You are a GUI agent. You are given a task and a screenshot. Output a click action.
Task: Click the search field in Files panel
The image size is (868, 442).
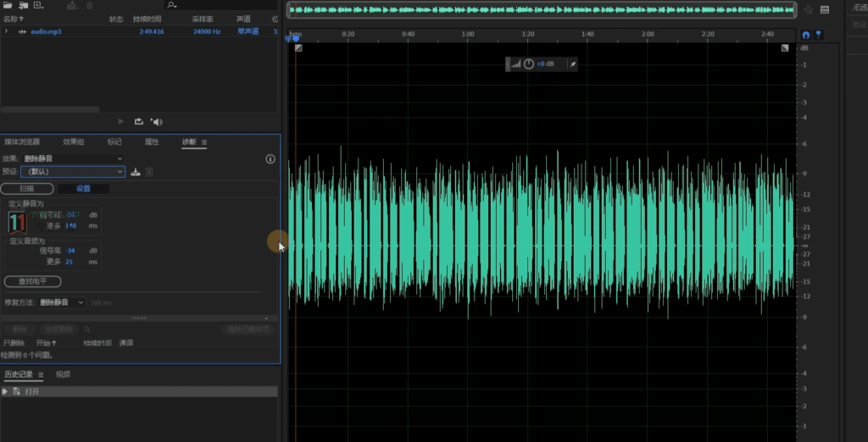click(x=220, y=5)
